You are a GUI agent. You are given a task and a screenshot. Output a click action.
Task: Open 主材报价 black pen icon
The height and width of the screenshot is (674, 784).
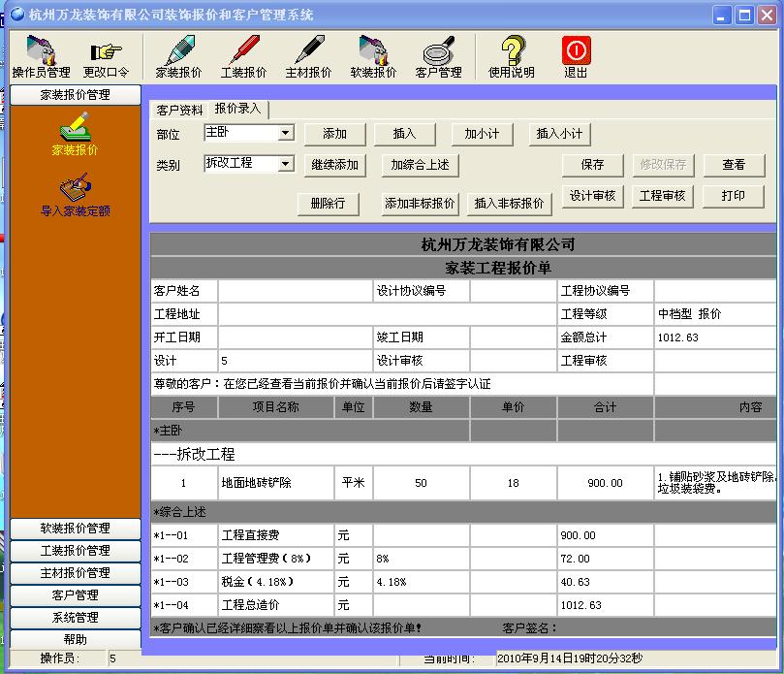308,57
